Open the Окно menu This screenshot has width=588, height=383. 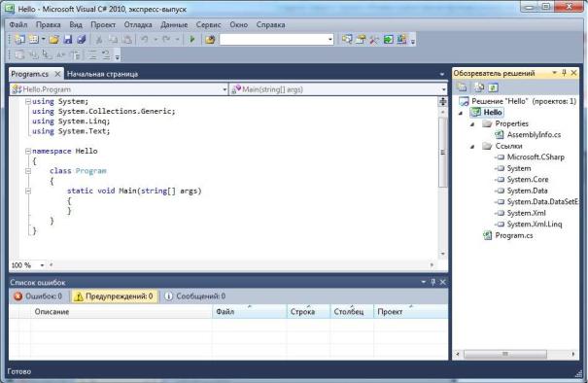tap(238, 24)
